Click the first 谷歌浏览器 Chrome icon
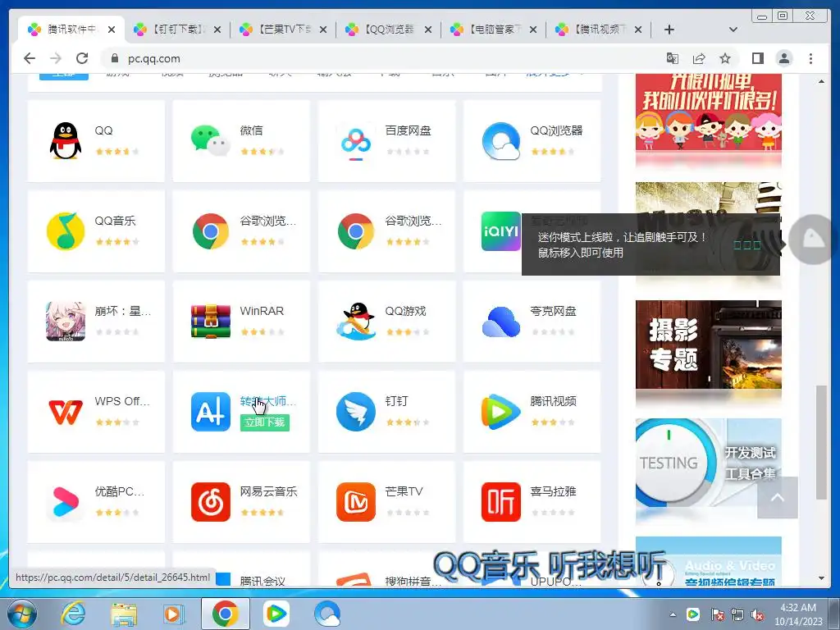 coord(211,231)
